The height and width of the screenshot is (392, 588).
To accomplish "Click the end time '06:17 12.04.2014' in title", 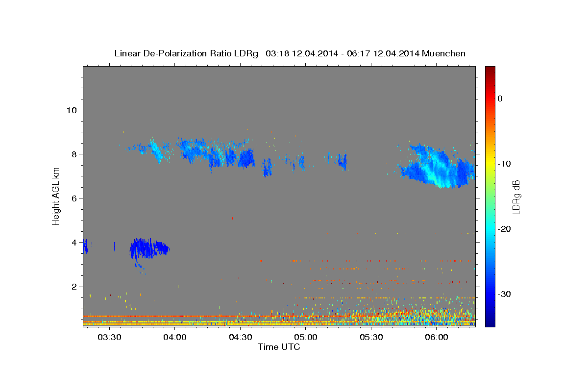I will click(383, 53).
